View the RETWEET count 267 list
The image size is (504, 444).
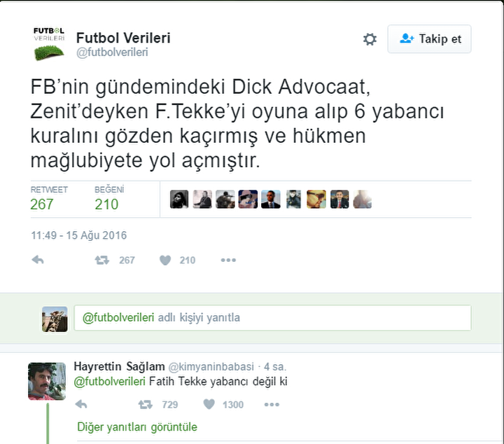click(x=49, y=199)
